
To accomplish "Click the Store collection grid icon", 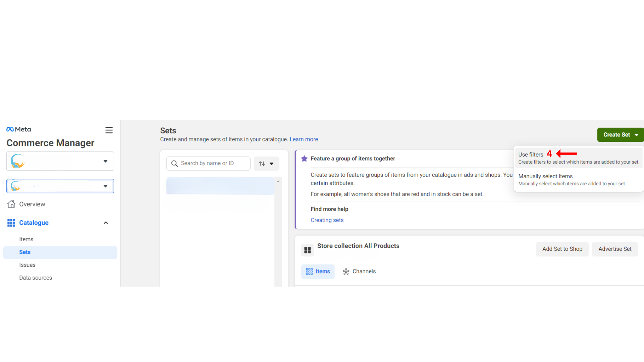I will click(x=307, y=249).
